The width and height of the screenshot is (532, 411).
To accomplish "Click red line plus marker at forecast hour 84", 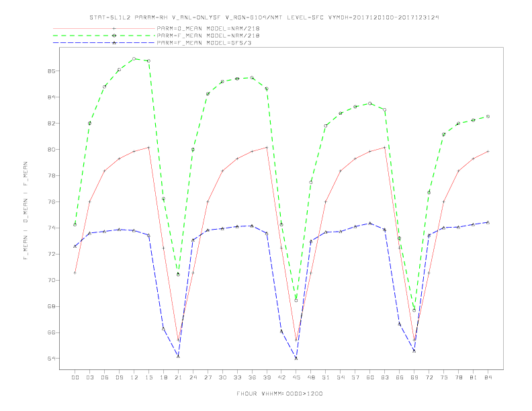I will click(488, 151).
